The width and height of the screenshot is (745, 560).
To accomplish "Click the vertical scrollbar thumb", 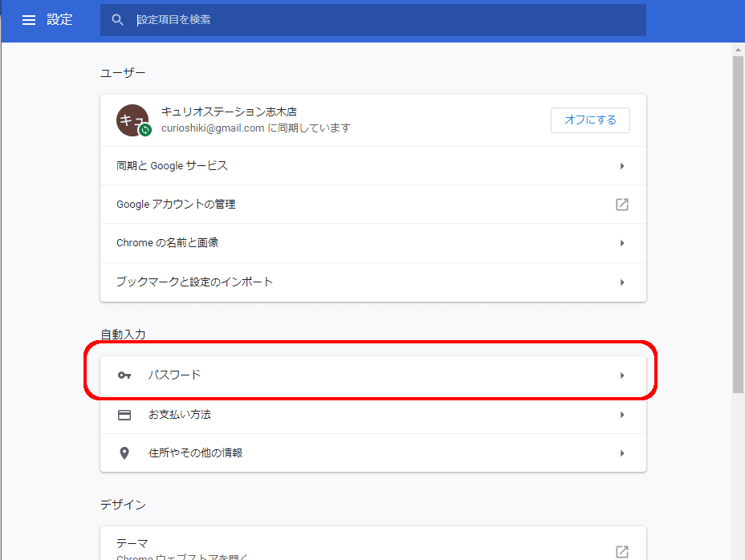I will tap(738, 224).
